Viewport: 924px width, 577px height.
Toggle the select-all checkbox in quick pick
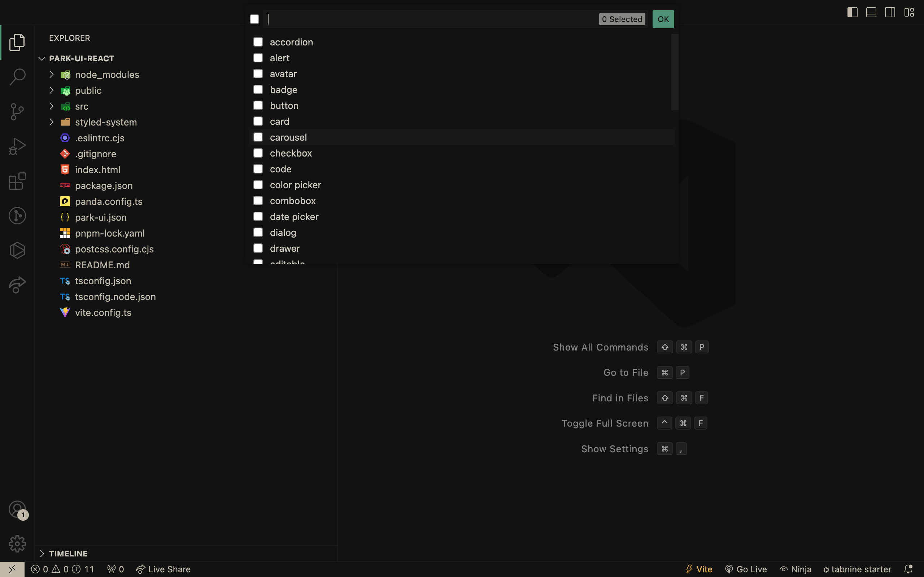pos(254,19)
